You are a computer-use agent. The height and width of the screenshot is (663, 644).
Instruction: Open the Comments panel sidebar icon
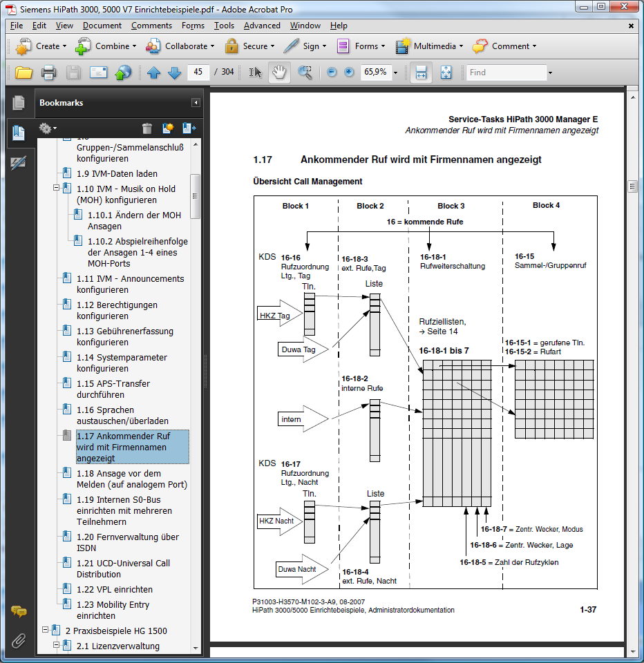pos(19,611)
